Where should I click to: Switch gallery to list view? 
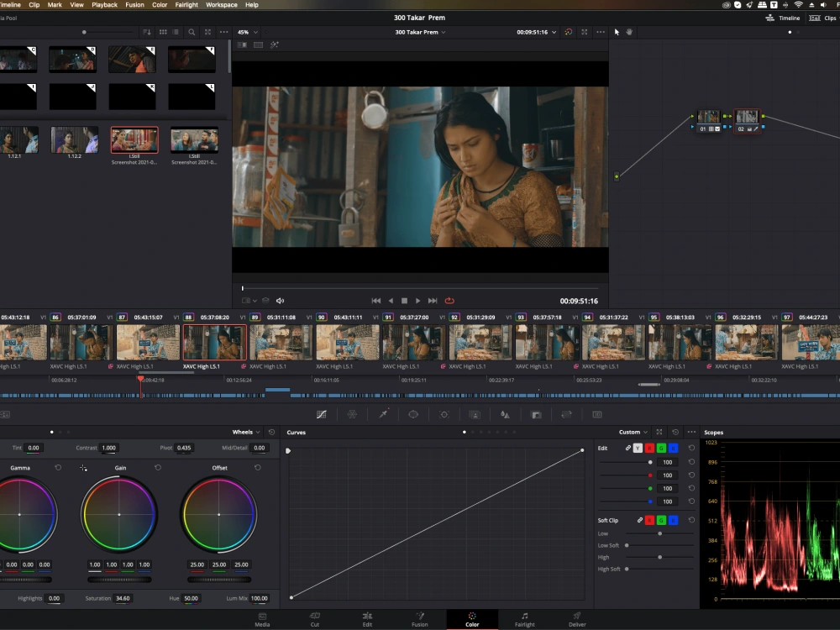[x=176, y=32]
